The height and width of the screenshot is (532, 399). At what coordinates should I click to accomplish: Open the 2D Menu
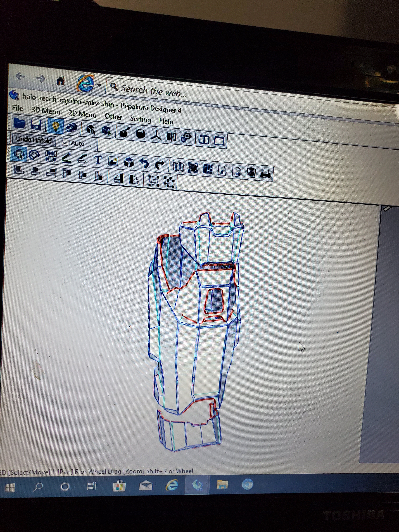click(82, 114)
